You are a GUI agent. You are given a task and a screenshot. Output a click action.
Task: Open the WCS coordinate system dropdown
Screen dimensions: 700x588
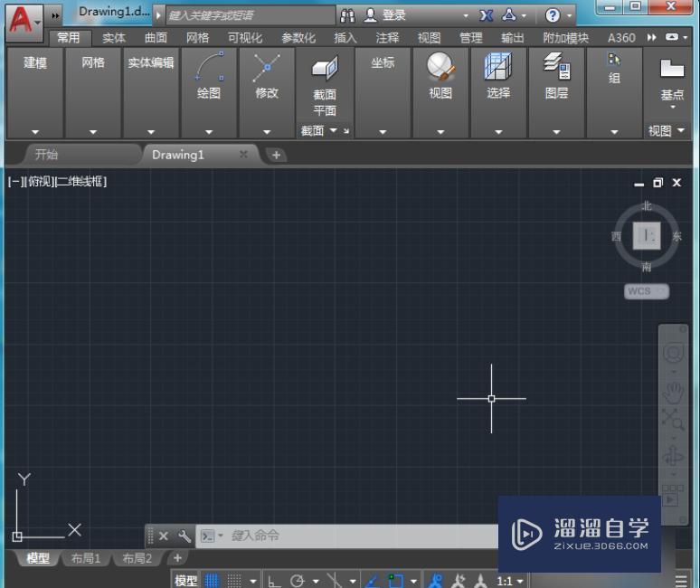pos(647,291)
